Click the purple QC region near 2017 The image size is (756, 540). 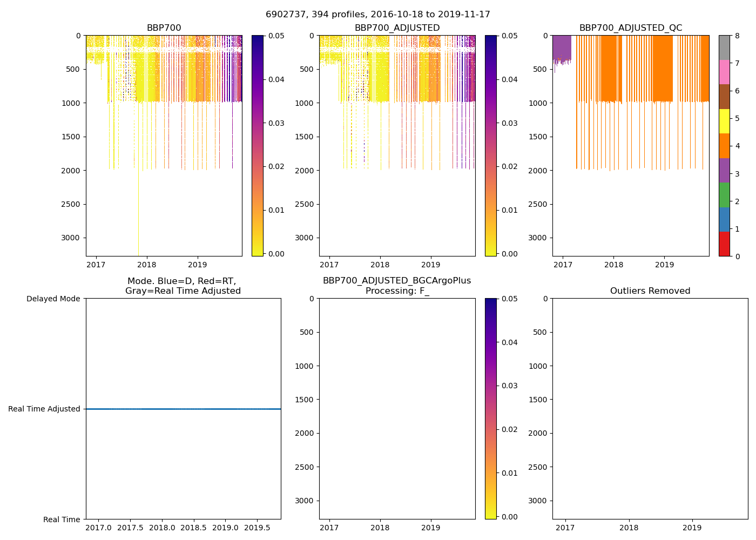562,48
